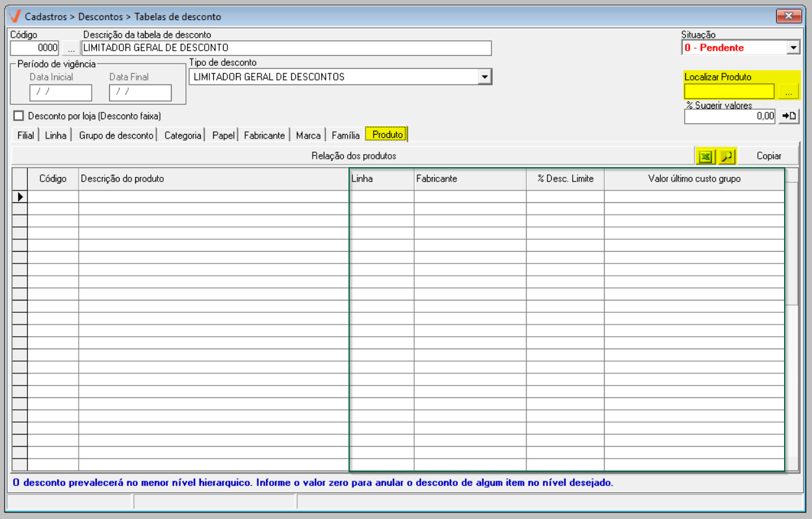The width and height of the screenshot is (812, 519).
Task: Click the Descrição da tabela de desconto field
Action: [286, 48]
